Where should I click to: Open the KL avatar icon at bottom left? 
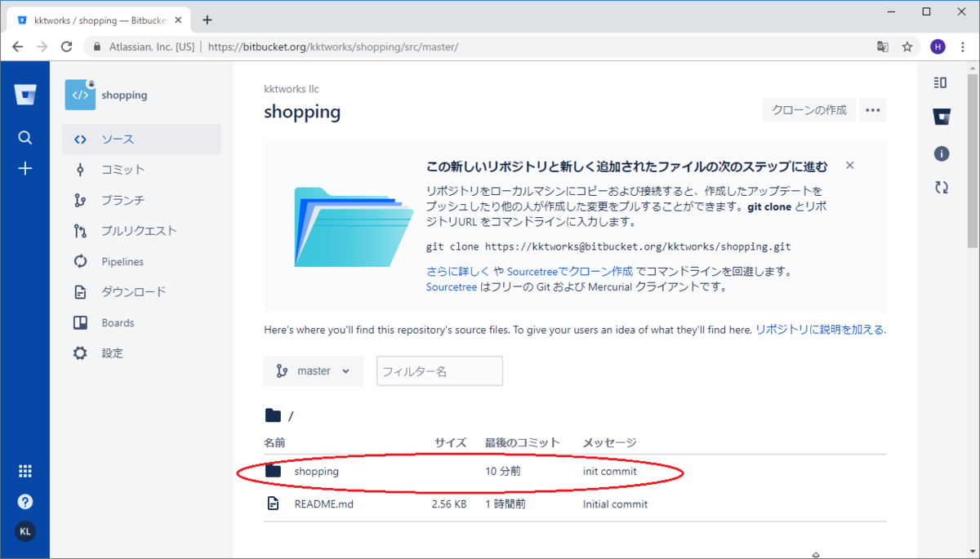coord(25,531)
